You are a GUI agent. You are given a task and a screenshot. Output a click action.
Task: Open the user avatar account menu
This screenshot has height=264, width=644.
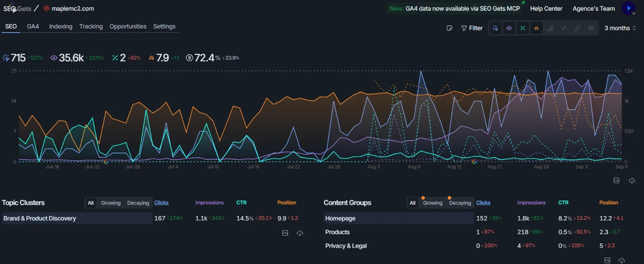(x=629, y=8)
